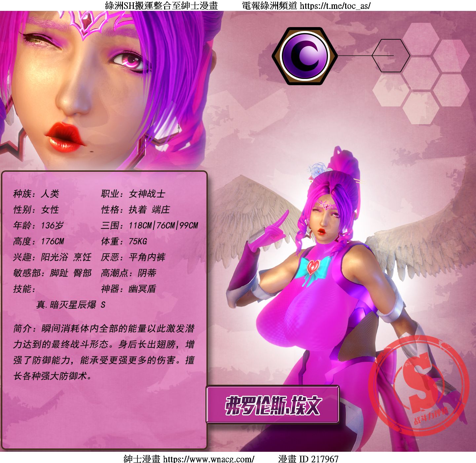
Task: Click the 綠洲SH搬運整合至紳士漫畫 header text
Action: [161, 6]
